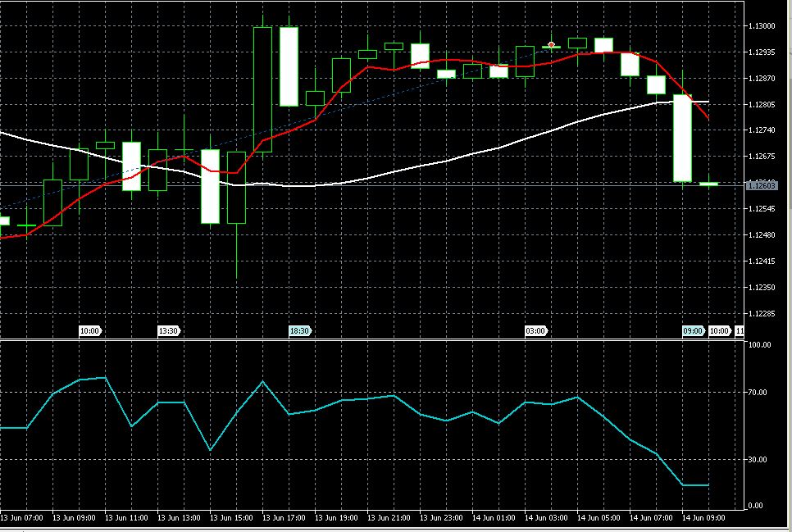Image resolution: width=792 pixels, height=532 pixels.
Task: Click the 1.12285 price scale label
Action: click(761, 313)
